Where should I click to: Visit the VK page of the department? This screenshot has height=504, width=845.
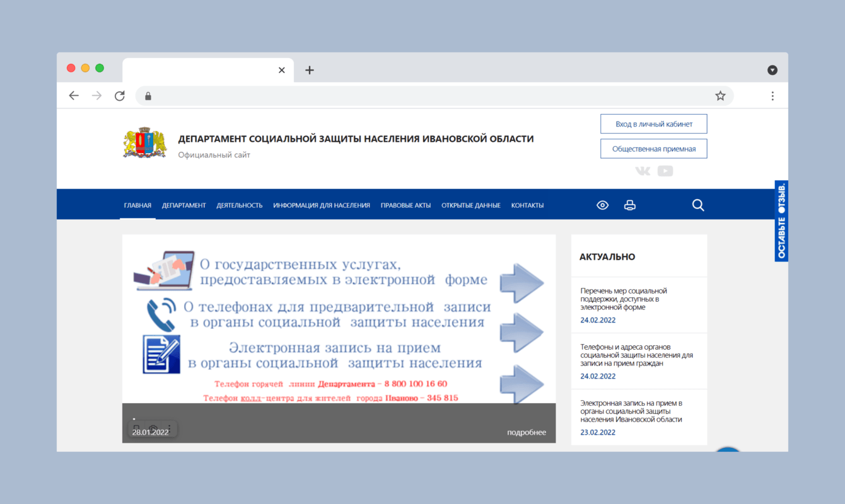[x=642, y=170]
